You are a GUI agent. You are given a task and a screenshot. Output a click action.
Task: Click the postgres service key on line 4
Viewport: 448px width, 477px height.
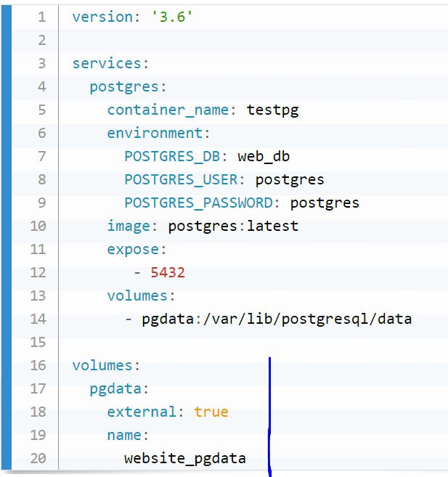coord(124,87)
